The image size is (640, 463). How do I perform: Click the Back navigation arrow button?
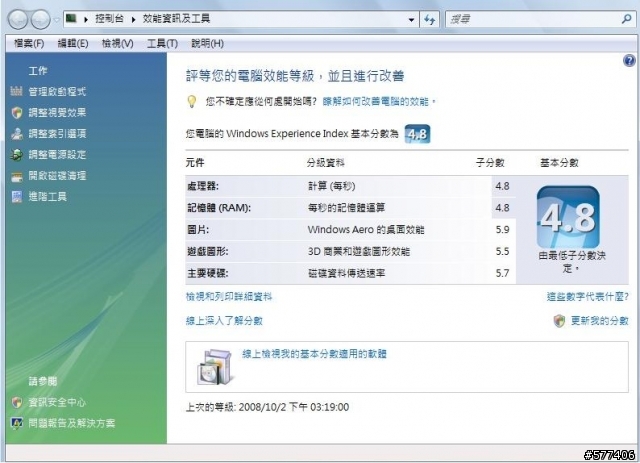coord(18,19)
